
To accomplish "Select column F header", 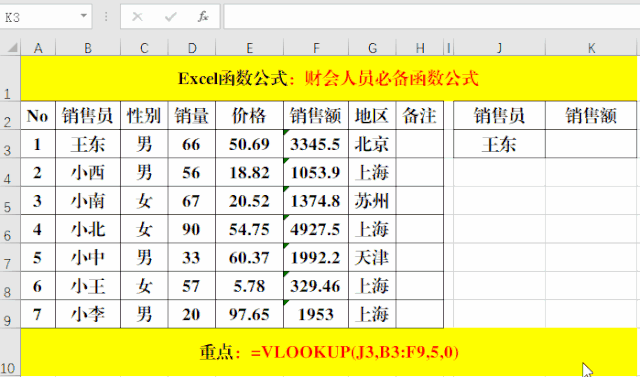I will tap(316, 48).
